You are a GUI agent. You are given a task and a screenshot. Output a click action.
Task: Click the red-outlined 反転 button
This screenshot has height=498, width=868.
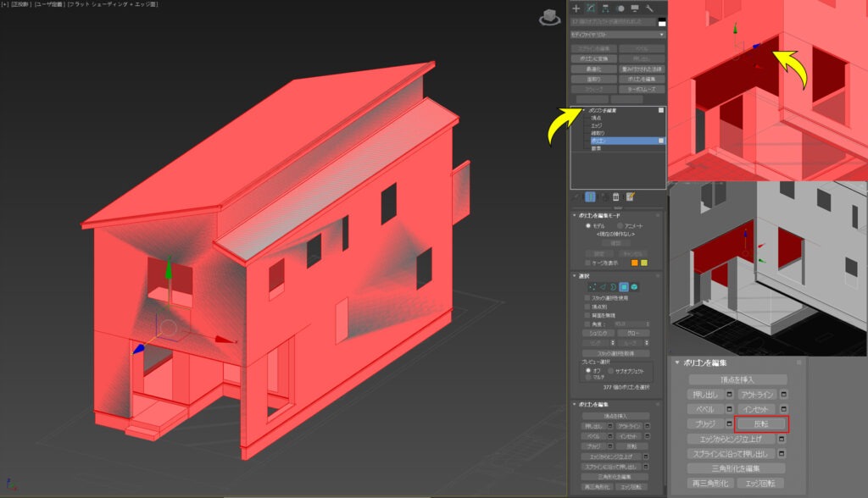[x=761, y=423]
